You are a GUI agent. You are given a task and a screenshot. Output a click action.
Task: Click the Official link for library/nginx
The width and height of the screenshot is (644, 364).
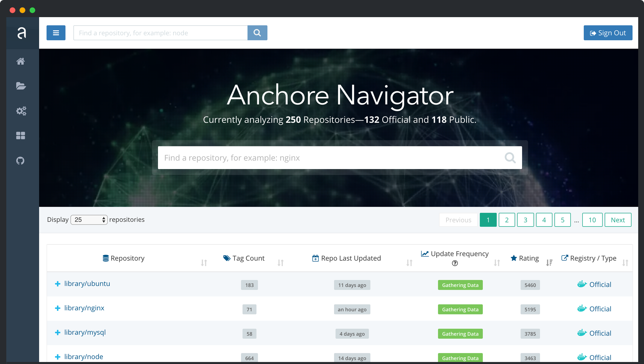600,309
